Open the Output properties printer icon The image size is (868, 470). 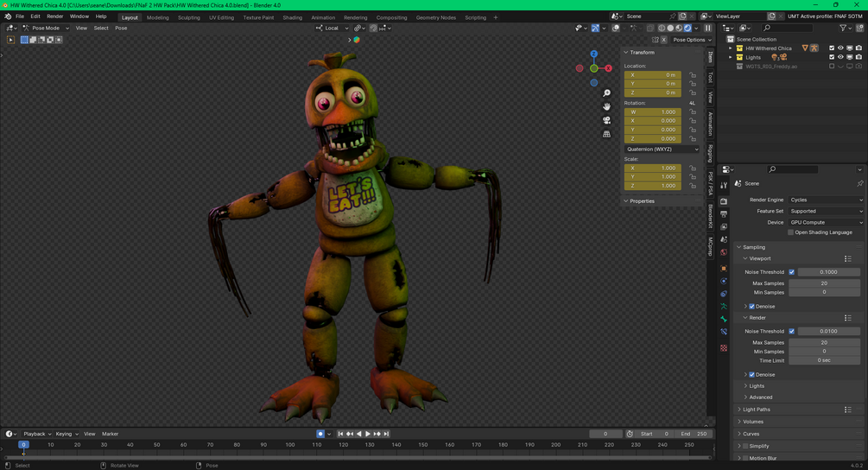(x=724, y=213)
